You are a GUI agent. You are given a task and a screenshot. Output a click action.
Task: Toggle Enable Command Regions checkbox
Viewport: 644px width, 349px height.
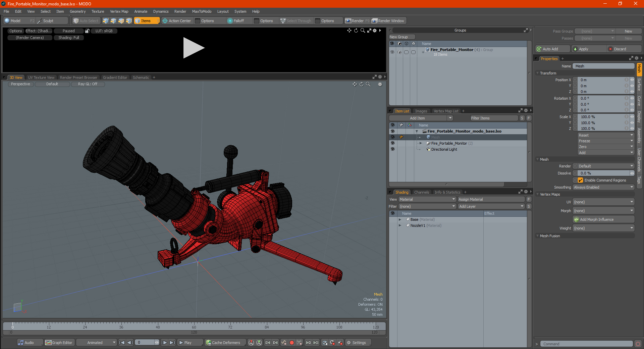(581, 180)
